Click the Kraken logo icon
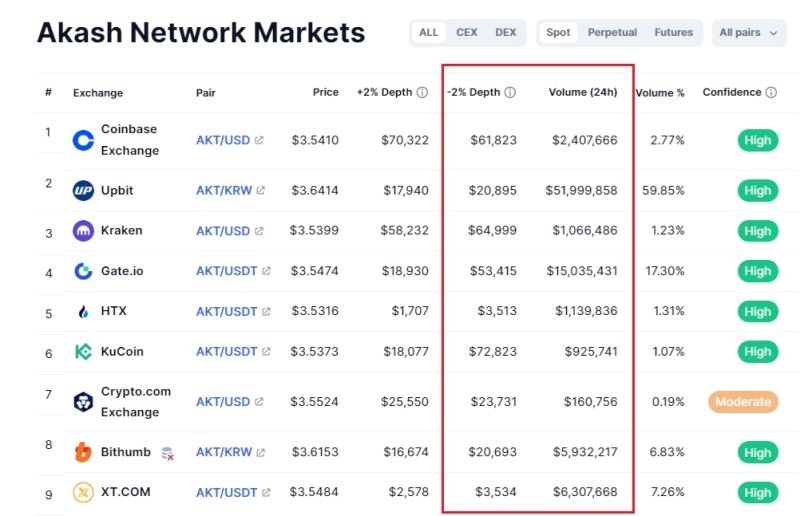This screenshot has height=516, width=800. point(83,231)
